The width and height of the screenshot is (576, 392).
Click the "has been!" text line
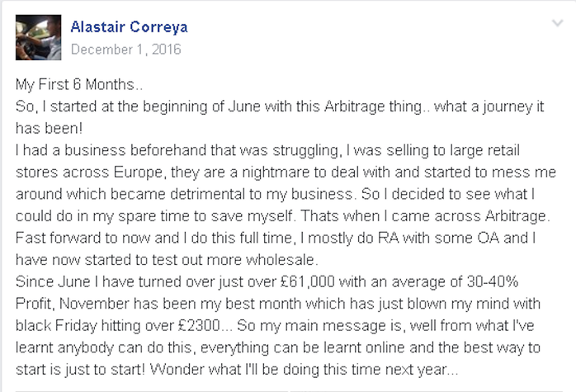49,128
